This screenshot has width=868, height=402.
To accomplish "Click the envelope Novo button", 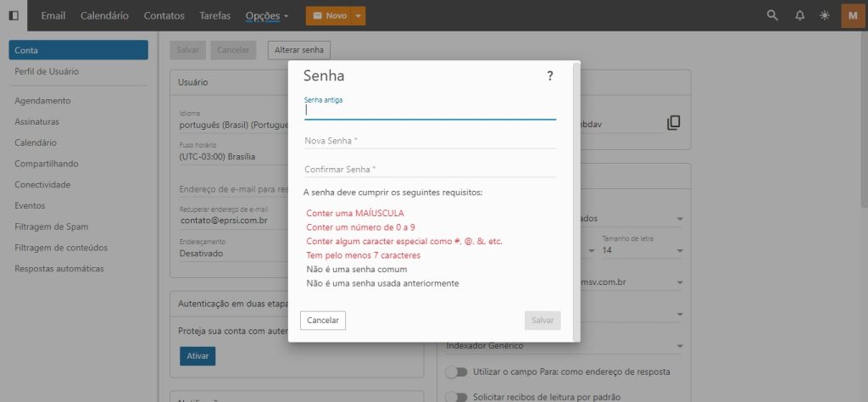I will [328, 15].
